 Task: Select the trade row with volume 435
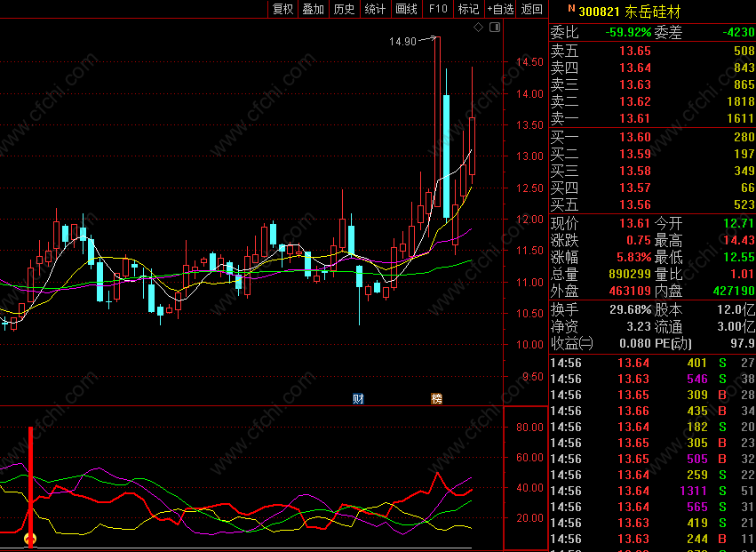pyautogui.click(x=653, y=411)
